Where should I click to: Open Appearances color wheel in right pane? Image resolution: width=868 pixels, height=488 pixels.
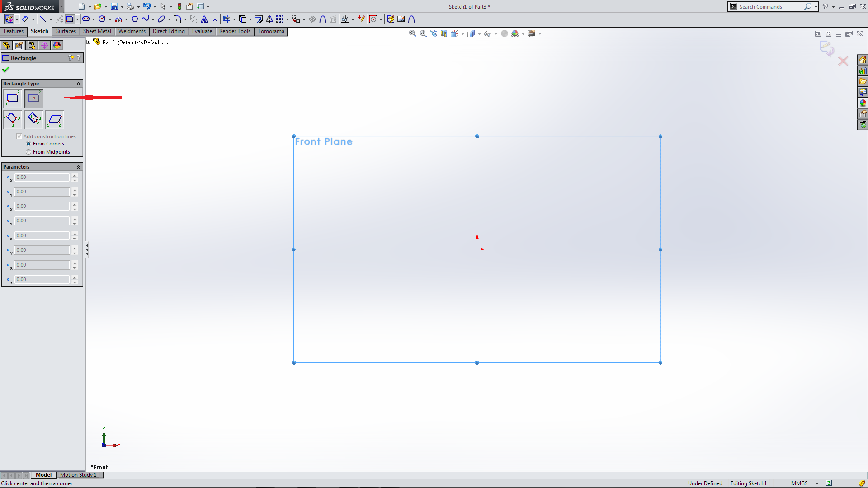pyautogui.click(x=863, y=103)
